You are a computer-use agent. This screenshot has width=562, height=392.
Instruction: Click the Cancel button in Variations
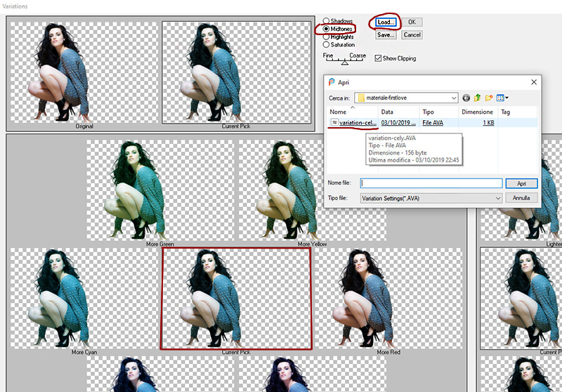pyautogui.click(x=412, y=34)
